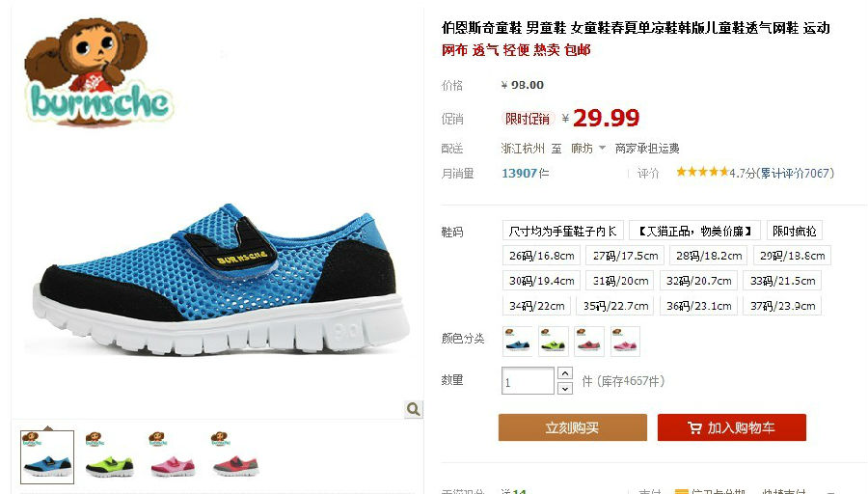The height and width of the screenshot is (494, 868).
Task: View the green shoe thumbnail below main image
Action: (110, 456)
